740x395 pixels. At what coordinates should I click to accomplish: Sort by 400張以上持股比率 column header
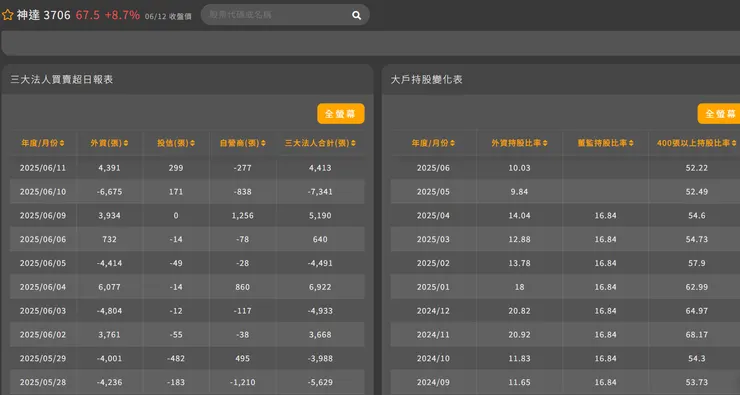tap(696, 143)
